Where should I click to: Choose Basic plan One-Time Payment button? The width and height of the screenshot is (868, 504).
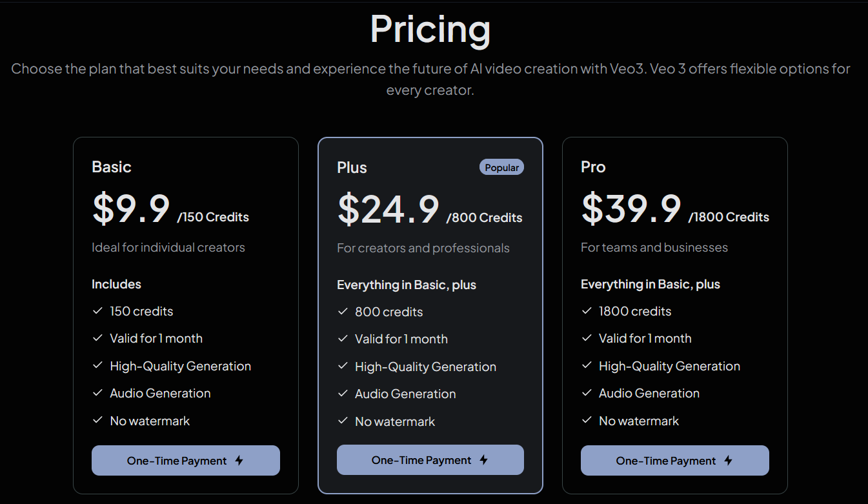tap(186, 461)
